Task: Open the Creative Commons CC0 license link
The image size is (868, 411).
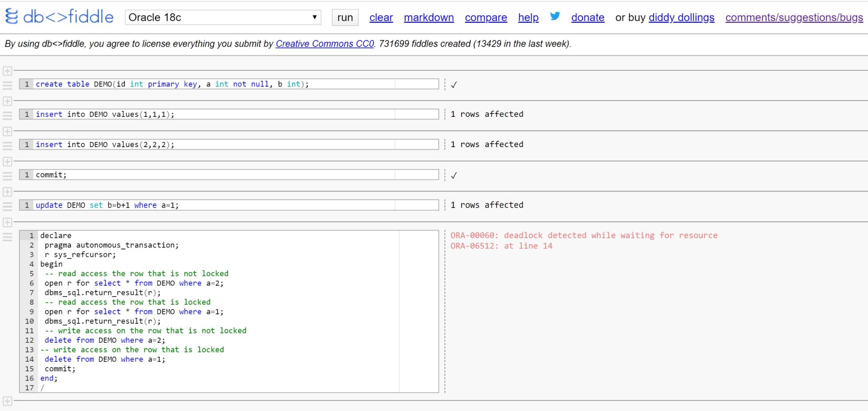Action: (325, 44)
